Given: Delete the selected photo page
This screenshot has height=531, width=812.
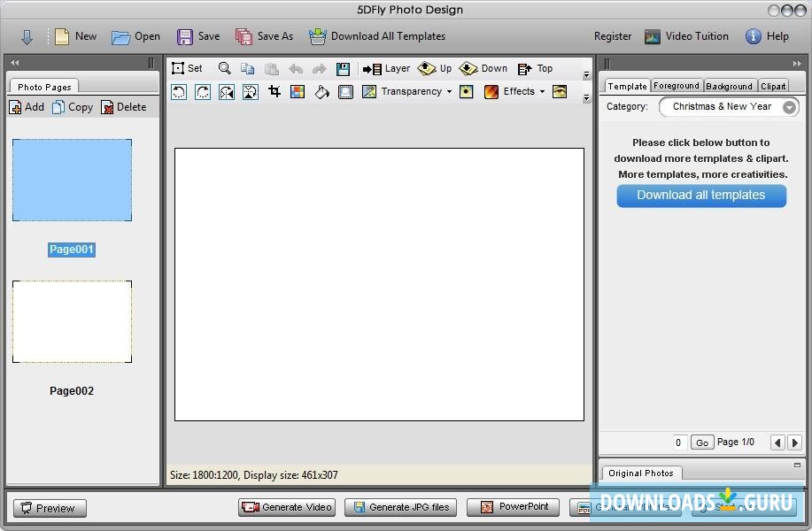Looking at the screenshot, I should (x=124, y=107).
